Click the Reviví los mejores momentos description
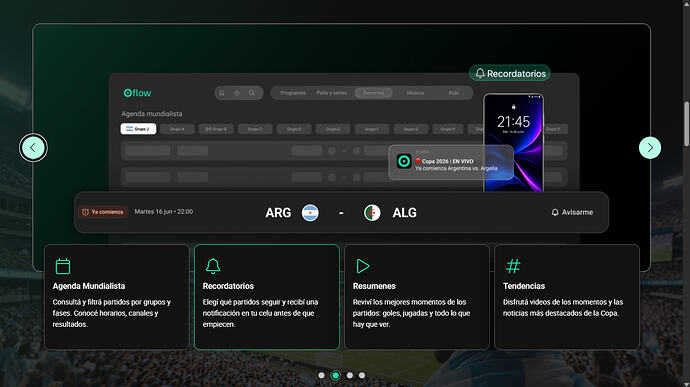Screen dimensions: 690x387 [411, 313]
